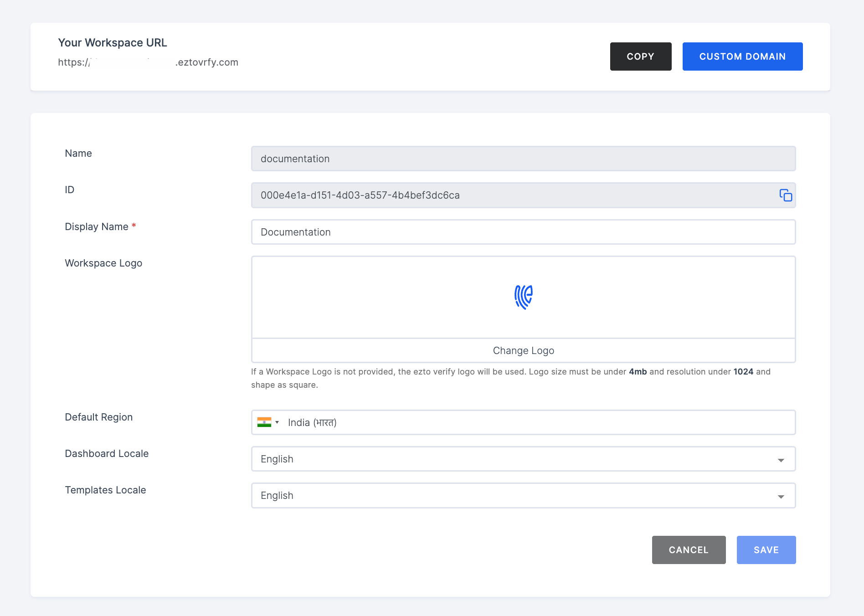864x616 pixels.
Task: Expand the Dashboard Locale dropdown
Action: (x=523, y=459)
